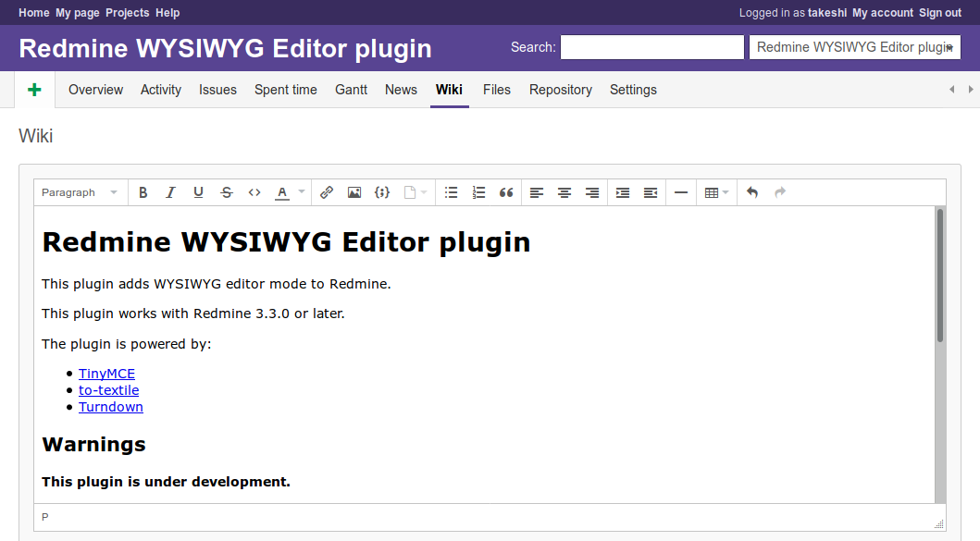The image size is (980, 541).
Task: Focus the Search input field
Action: (x=651, y=47)
